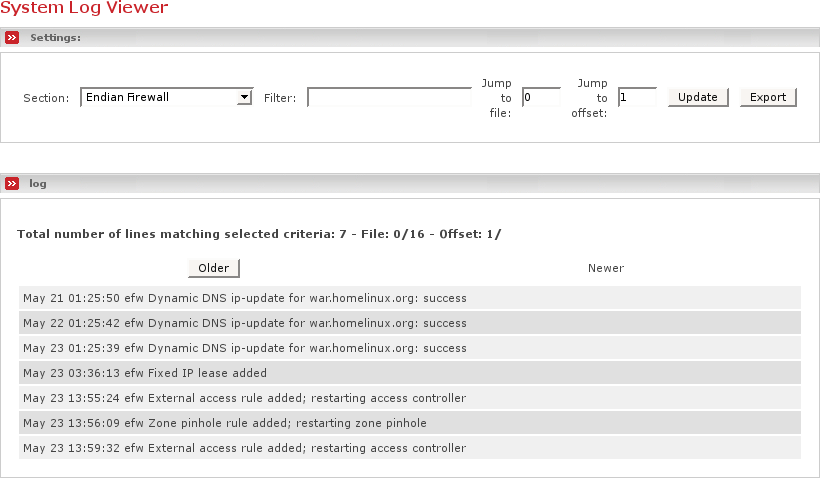820x478 pixels.
Task: Click the Filter text field
Action: click(389, 97)
